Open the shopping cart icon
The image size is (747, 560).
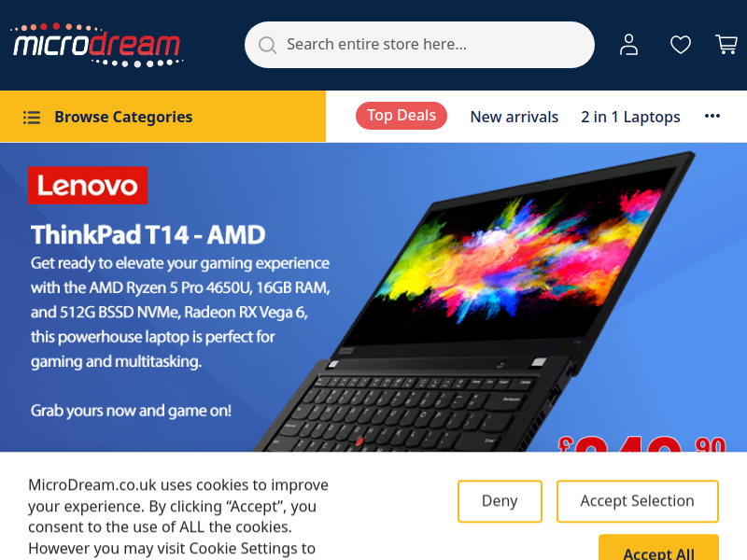coord(726,44)
